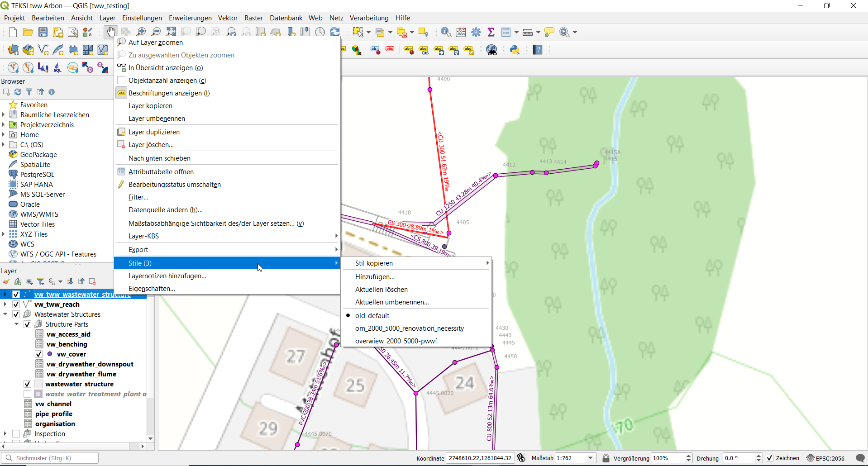Toggle the lock scale padlock icon

606,458
